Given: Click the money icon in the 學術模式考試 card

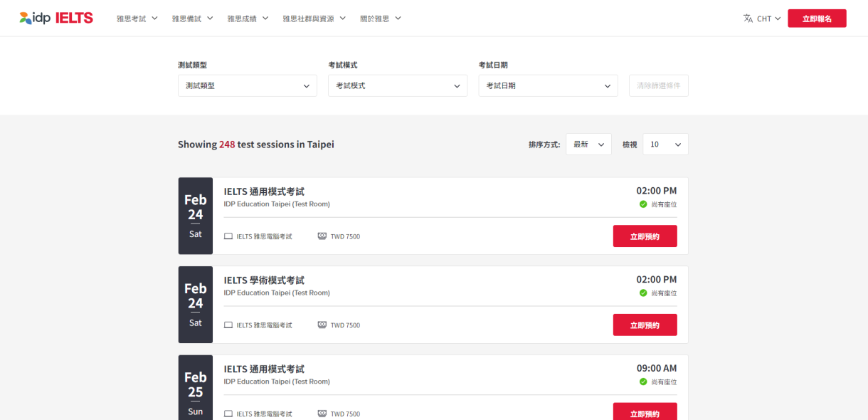Looking at the screenshot, I should [322, 325].
